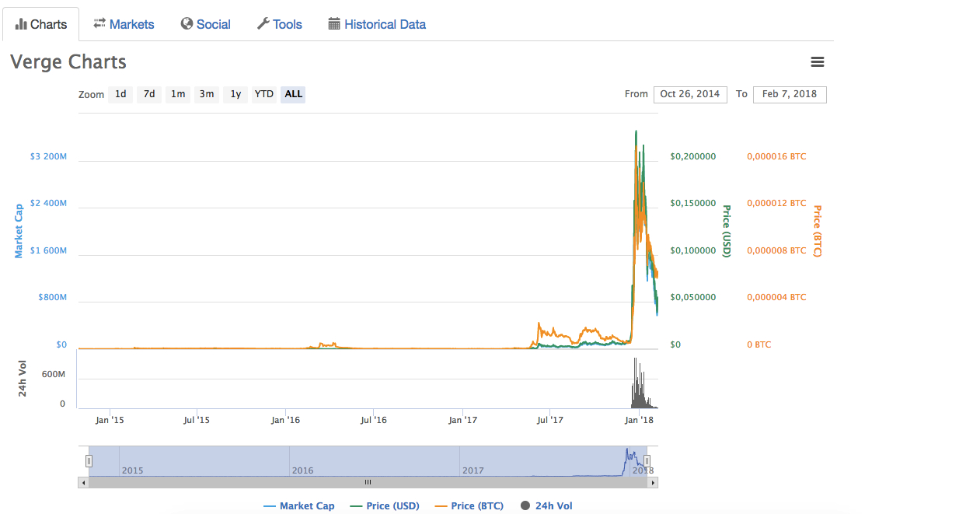Click the $3 200M market cap axis label

(48, 156)
